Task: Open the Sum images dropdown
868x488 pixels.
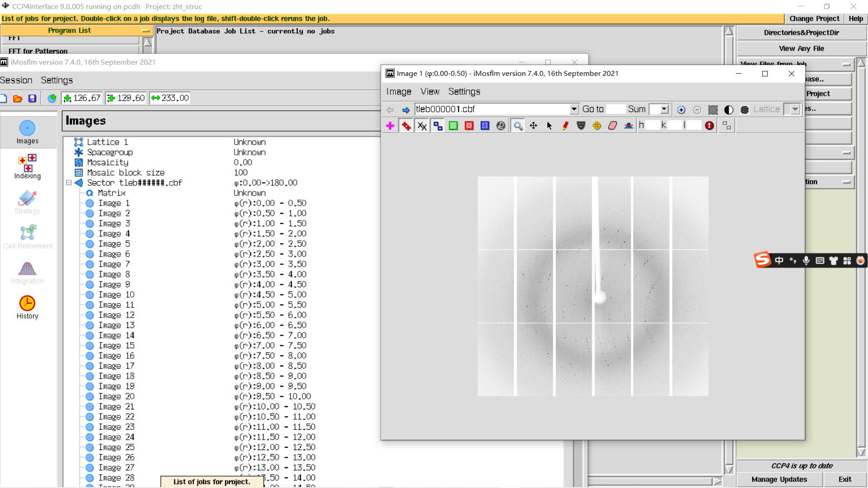Action: pyautogui.click(x=664, y=109)
